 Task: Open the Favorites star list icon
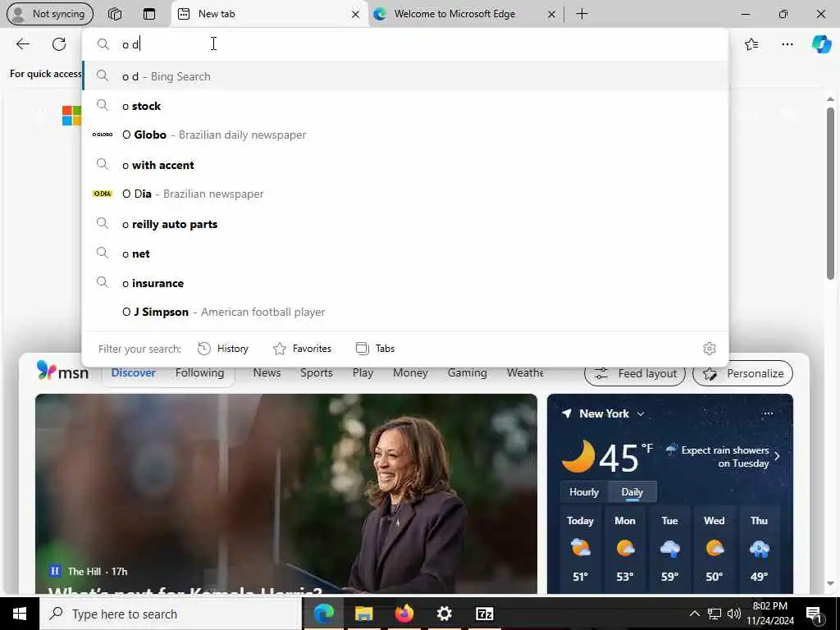coord(751,44)
